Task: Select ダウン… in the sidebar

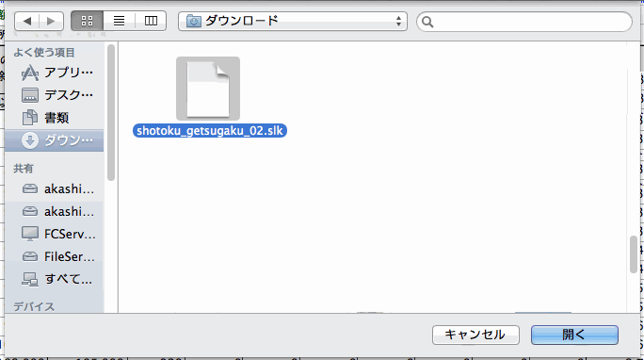Action: coord(55,140)
